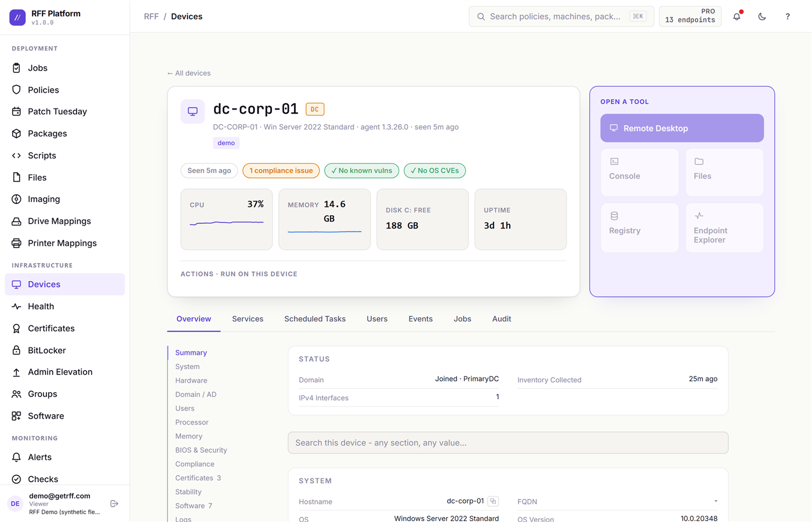Copy the hostname dc-corp-01 via copy icon
This screenshot has height=522, width=812.
[493, 501]
